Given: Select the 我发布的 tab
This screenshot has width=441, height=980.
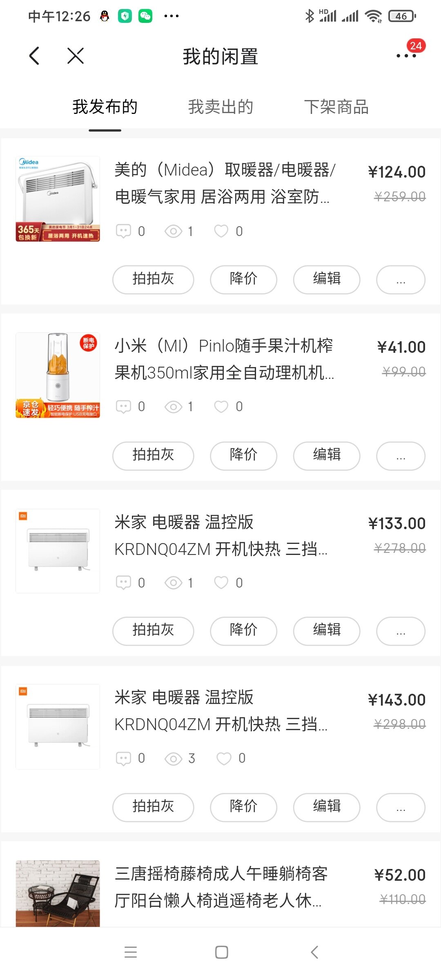Looking at the screenshot, I should tap(105, 107).
